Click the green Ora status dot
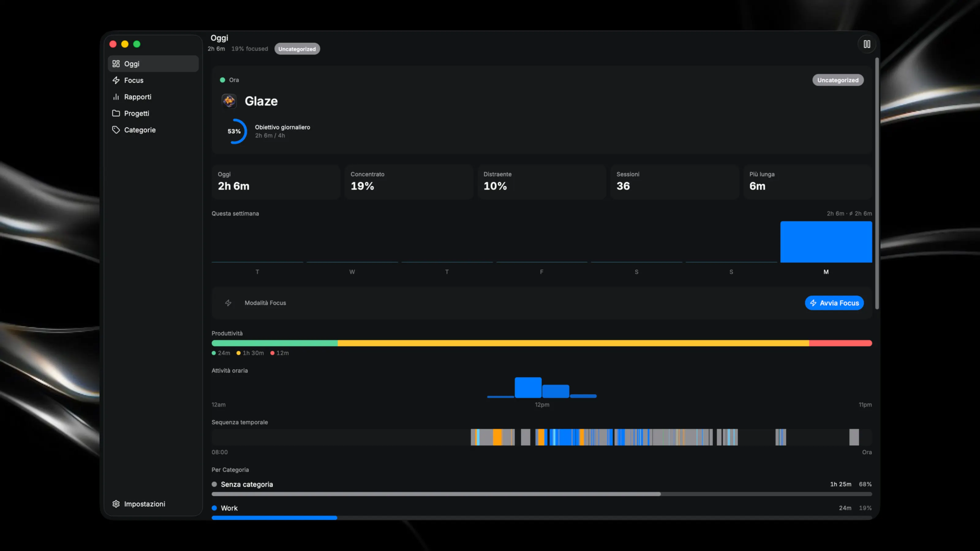 point(223,80)
